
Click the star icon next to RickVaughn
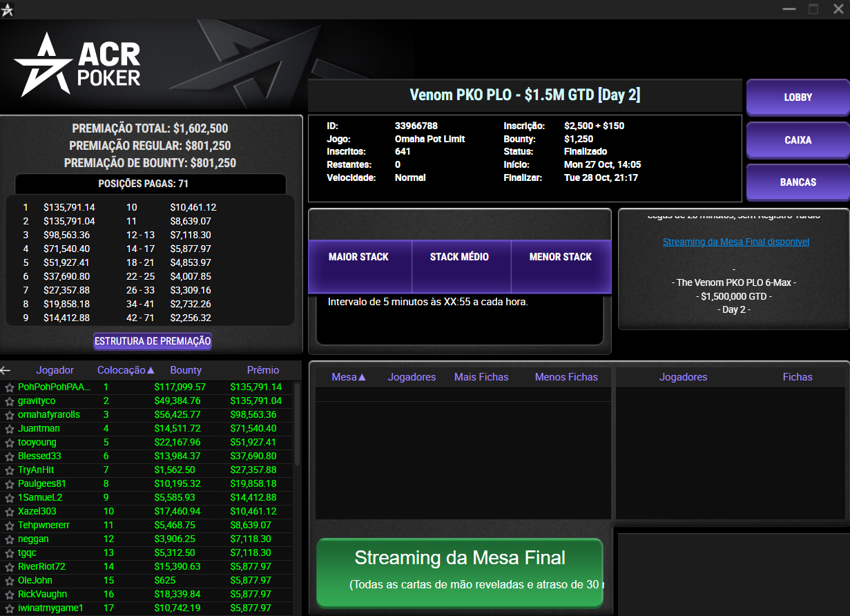tap(9, 594)
